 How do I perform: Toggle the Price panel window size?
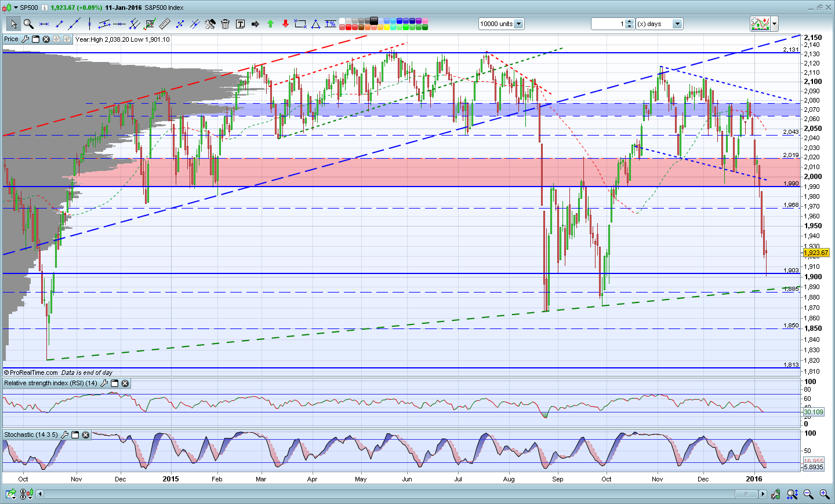[x=35, y=39]
